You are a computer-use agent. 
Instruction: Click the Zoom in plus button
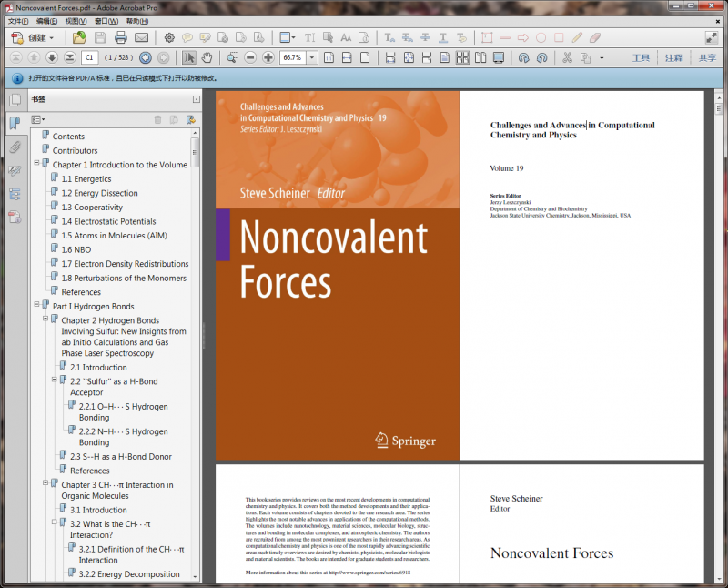coord(268,57)
